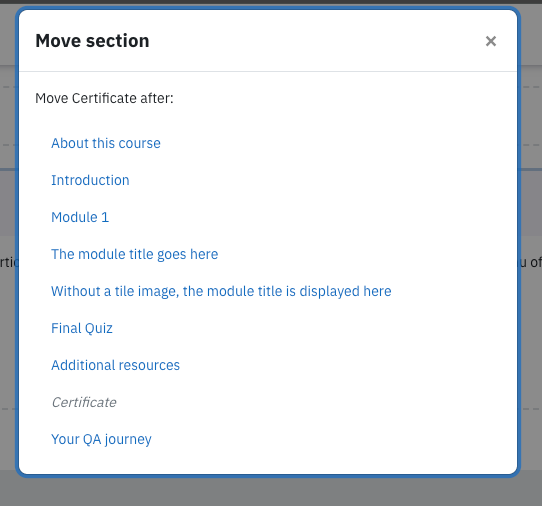Close the Move section dialog
Viewport: 542px width, 506px height.
[x=490, y=41]
